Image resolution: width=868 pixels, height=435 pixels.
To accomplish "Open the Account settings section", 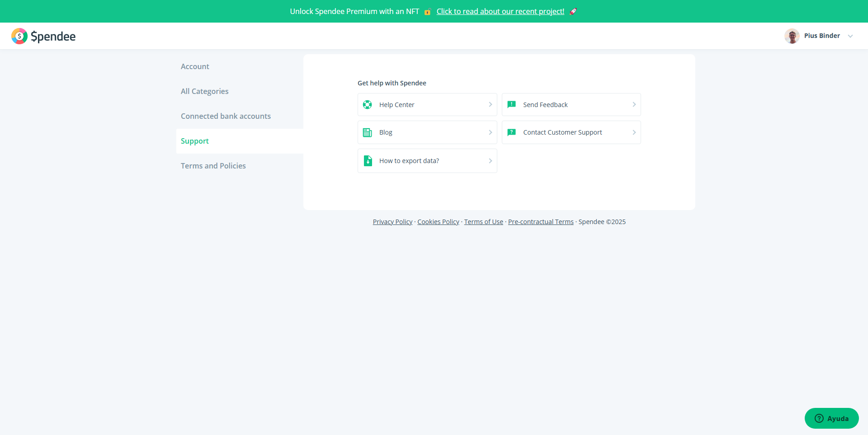I will (195, 66).
